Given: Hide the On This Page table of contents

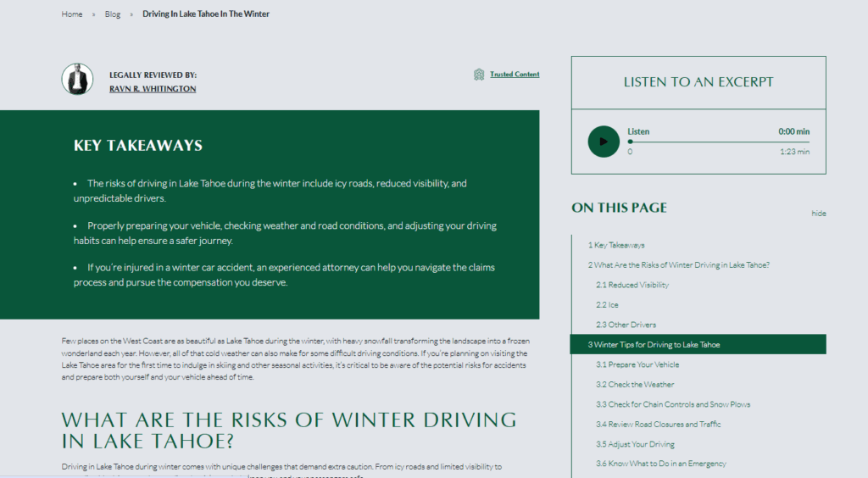Looking at the screenshot, I should click(819, 213).
